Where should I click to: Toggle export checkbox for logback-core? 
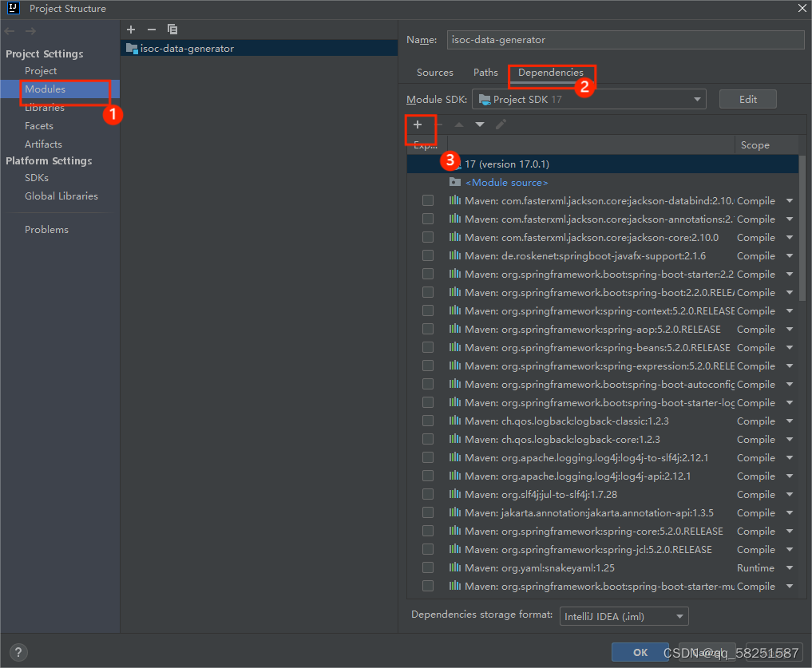(428, 439)
